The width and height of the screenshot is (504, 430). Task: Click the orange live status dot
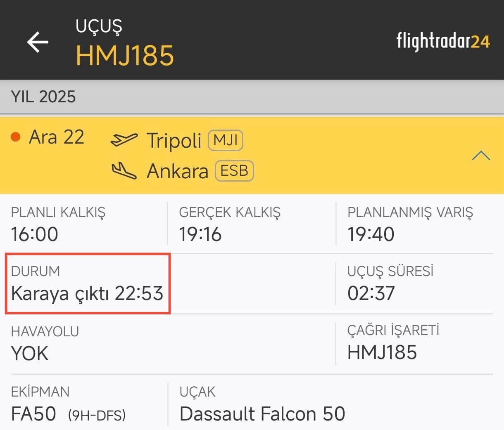click(16, 137)
